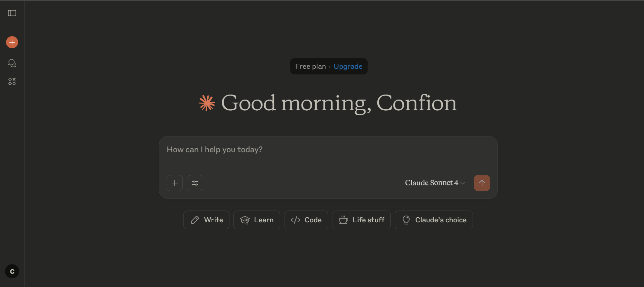
Task: Select the Learn suggestion chip
Action: [257, 220]
